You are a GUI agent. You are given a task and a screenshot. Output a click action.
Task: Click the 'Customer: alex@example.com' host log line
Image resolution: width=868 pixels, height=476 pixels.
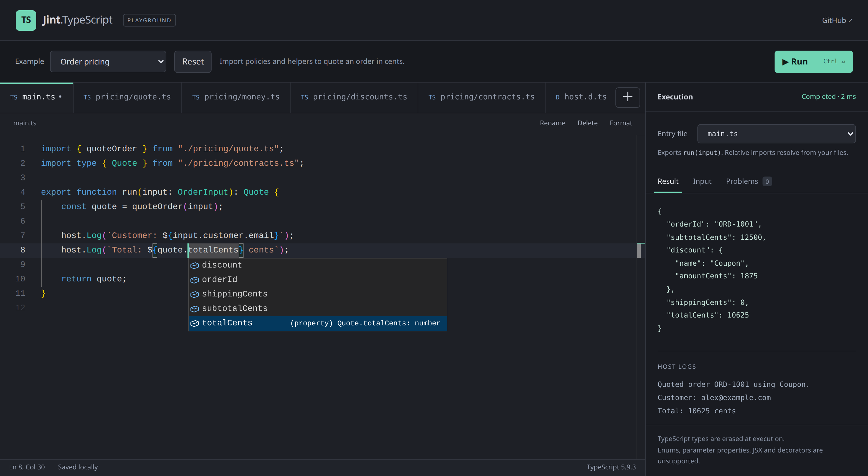coord(714,398)
